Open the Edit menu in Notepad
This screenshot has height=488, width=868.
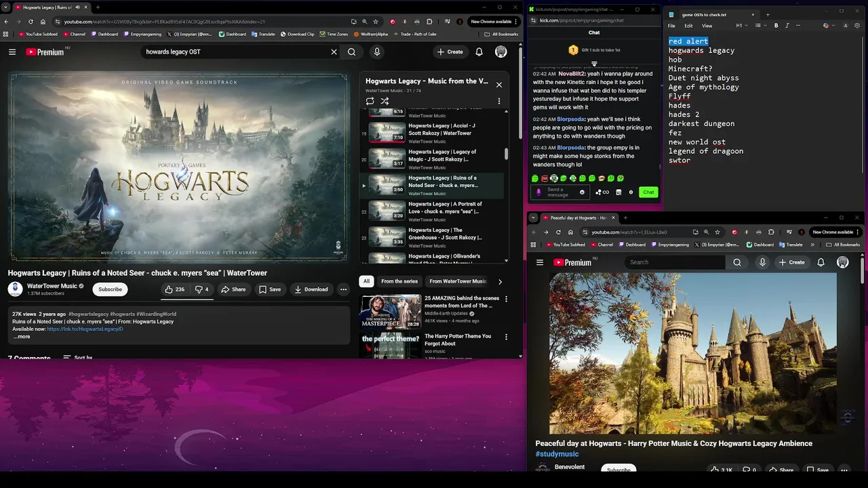[x=688, y=26]
